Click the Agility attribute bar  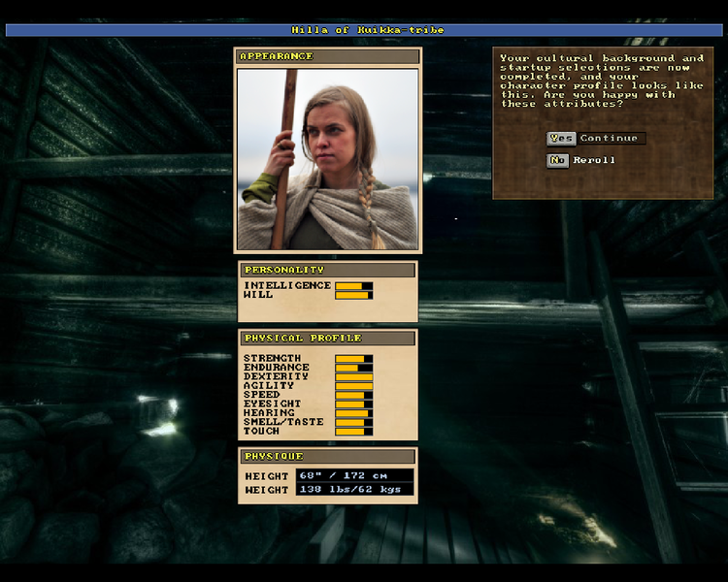click(x=353, y=386)
